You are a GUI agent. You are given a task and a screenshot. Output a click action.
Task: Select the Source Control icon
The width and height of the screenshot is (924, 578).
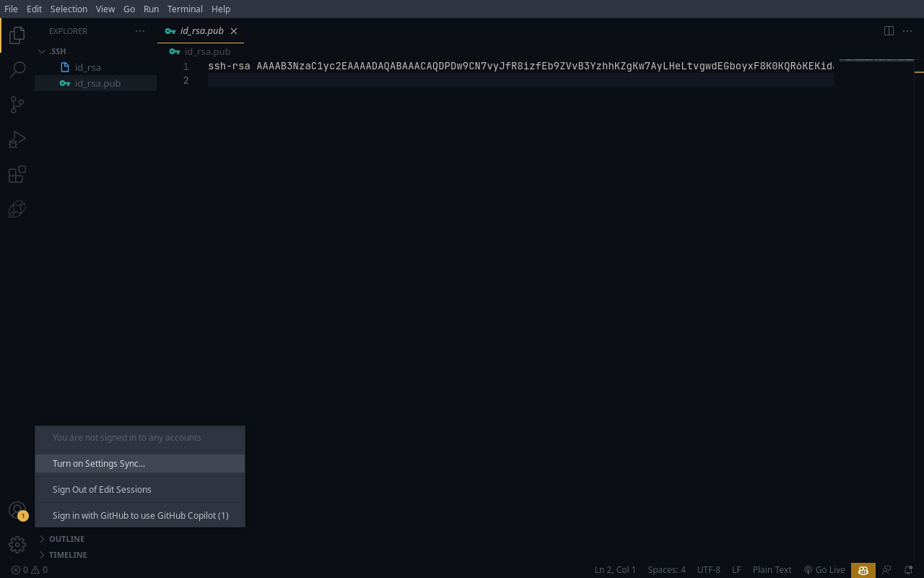17,104
